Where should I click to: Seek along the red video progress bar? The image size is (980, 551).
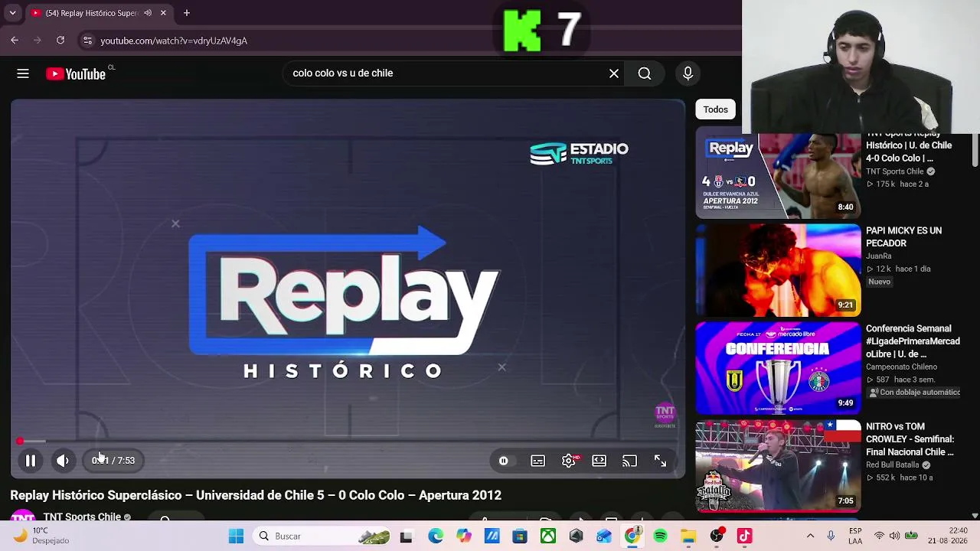pyautogui.click(x=348, y=442)
